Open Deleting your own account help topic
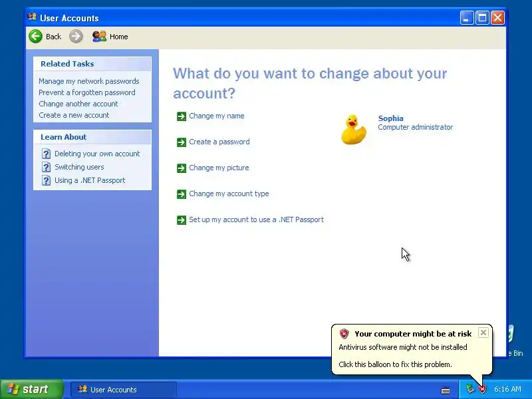Viewport: 532px width, 399px height. pos(97,154)
